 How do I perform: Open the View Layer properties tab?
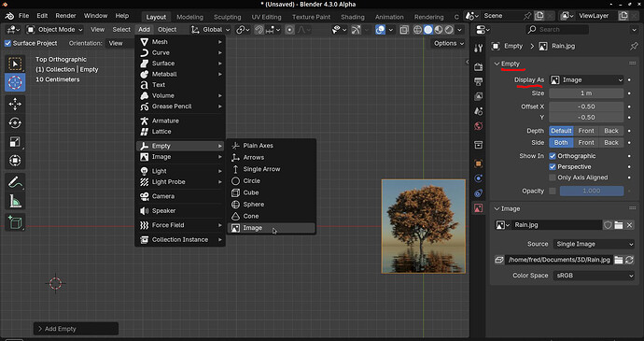[x=478, y=96]
